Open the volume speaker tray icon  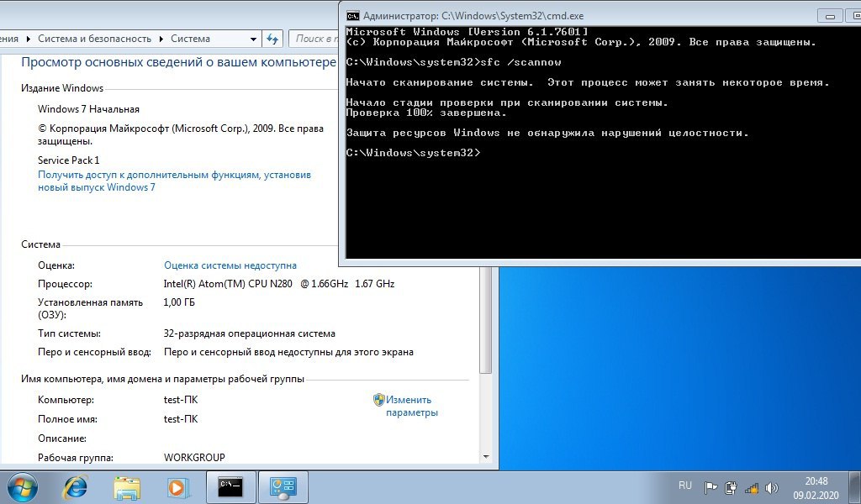click(x=772, y=487)
